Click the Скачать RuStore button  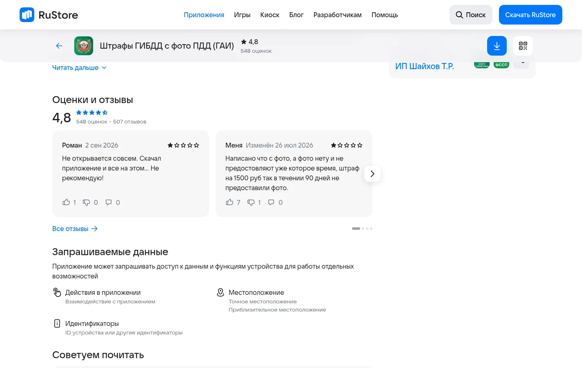pos(530,15)
